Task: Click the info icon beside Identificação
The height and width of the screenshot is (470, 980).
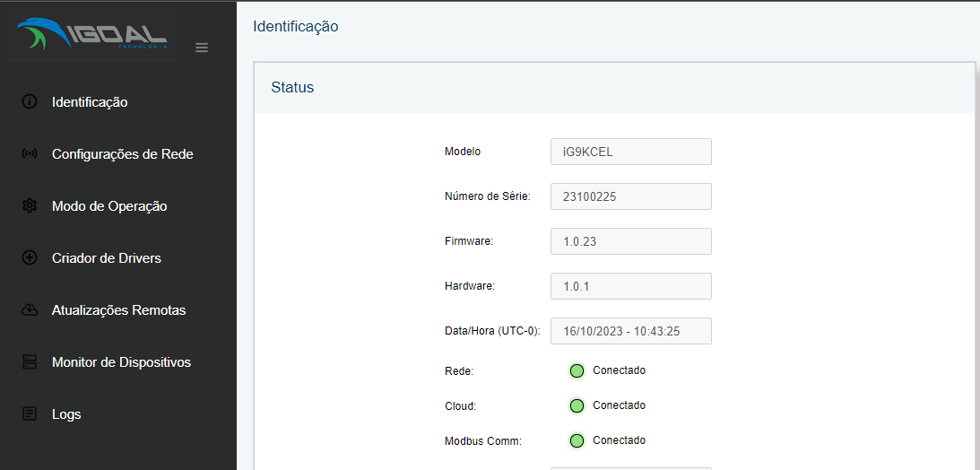Action: 30,102
